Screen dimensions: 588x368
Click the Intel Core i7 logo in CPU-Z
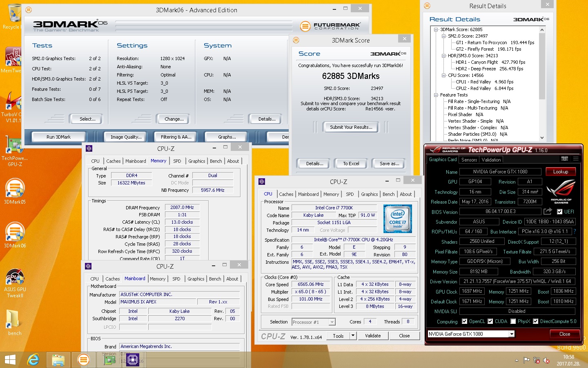tap(398, 219)
